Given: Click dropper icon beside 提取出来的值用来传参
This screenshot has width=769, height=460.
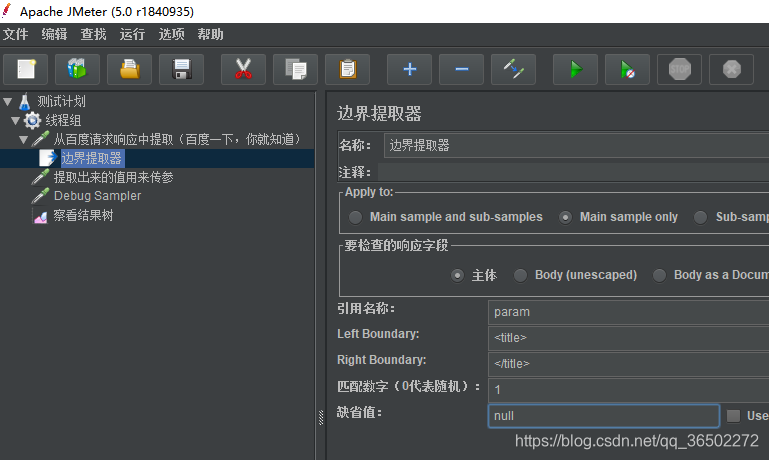Looking at the screenshot, I should [40, 177].
